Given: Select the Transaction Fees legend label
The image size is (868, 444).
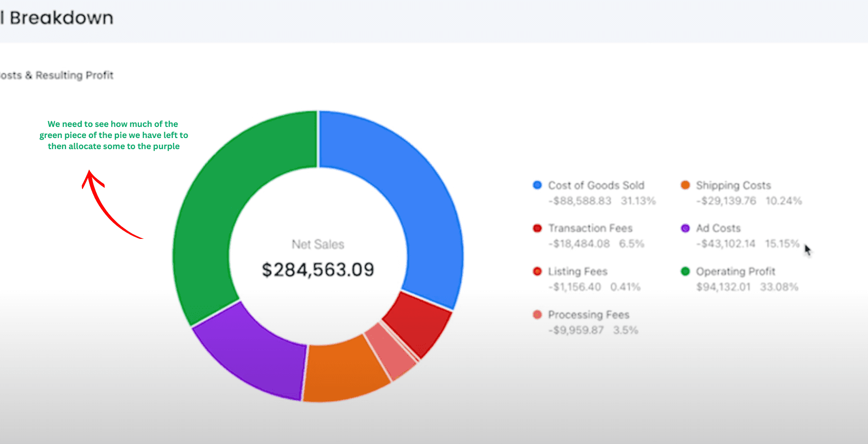Looking at the screenshot, I should coord(590,228).
